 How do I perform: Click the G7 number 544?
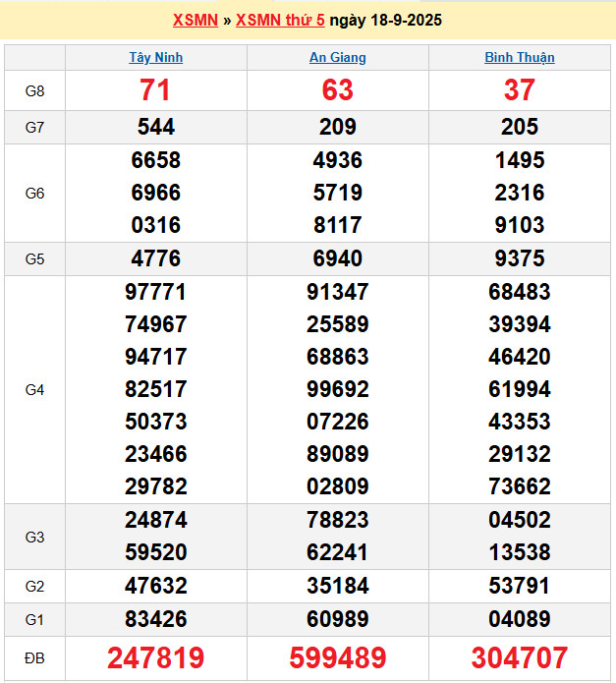pyautogui.click(x=155, y=127)
